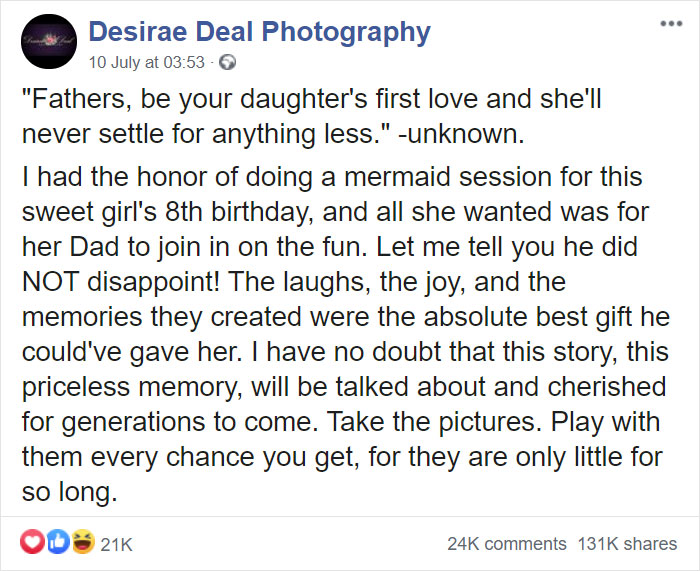Click the closing words 'so long.'
Screen dimensions: 700x571
[x=70, y=492]
